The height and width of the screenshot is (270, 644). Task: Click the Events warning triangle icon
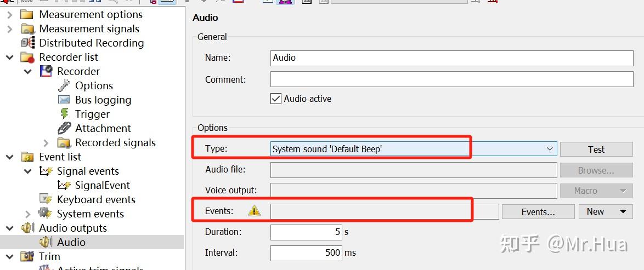click(254, 211)
